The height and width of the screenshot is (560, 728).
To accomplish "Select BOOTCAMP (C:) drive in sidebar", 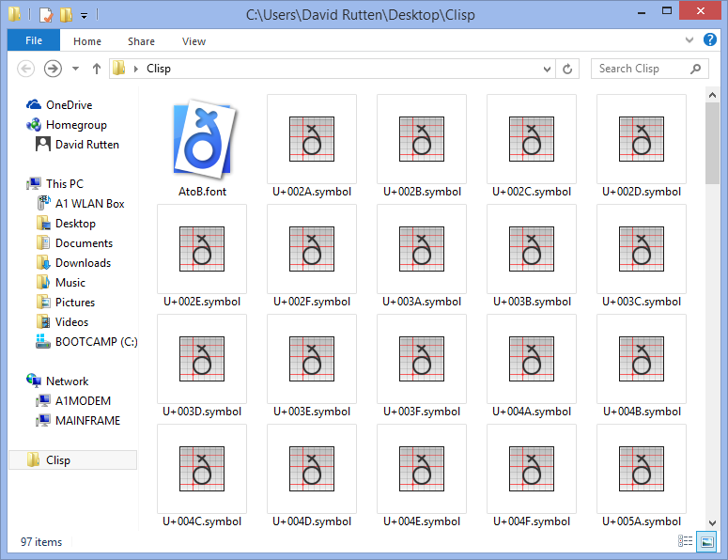I will point(96,342).
